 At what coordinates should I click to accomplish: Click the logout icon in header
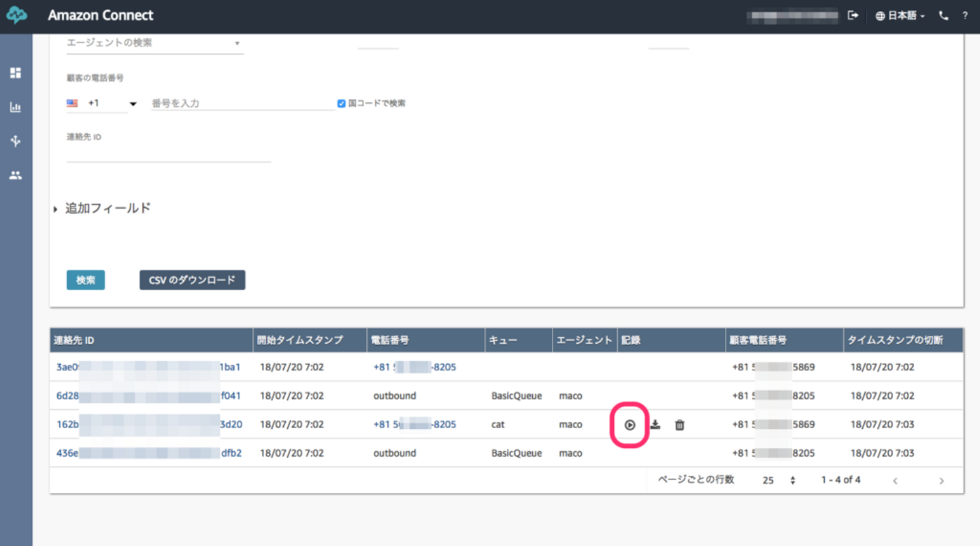coord(853,16)
